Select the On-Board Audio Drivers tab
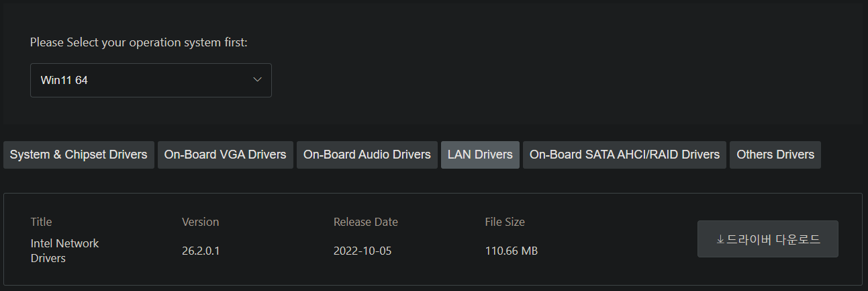Viewport: 868px width, 291px height. pyautogui.click(x=367, y=155)
